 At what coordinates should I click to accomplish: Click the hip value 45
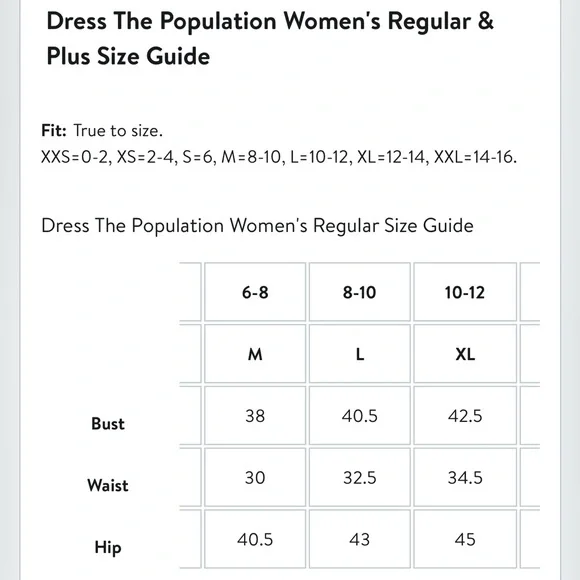click(465, 539)
